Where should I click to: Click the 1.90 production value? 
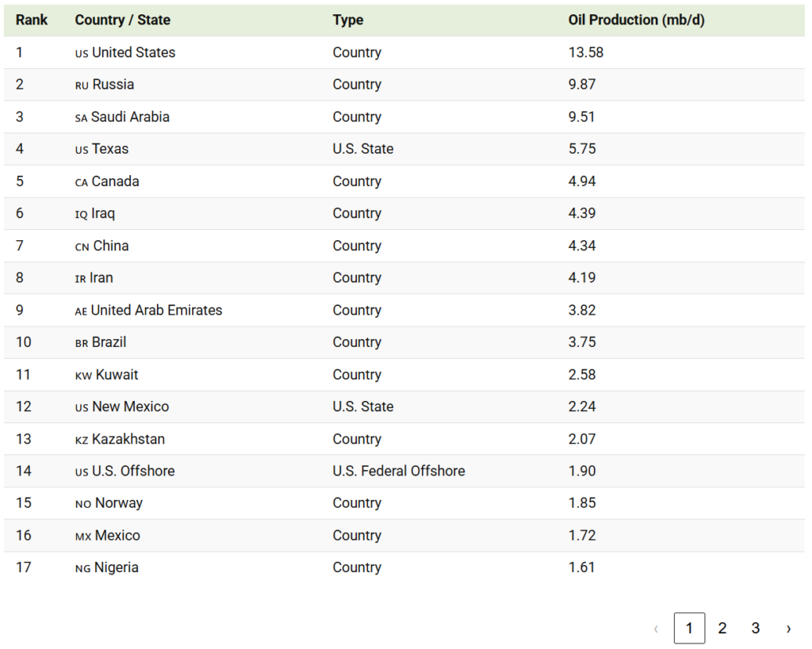point(582,471)
